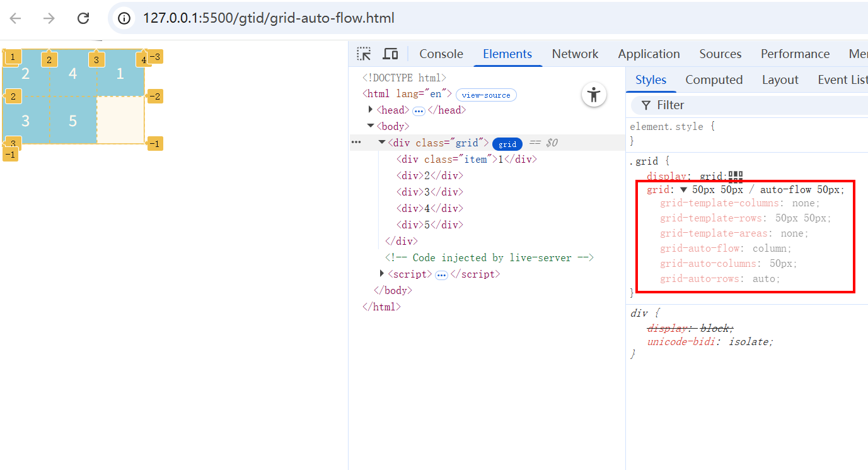
Task: Toggle the grid overlay badge on div.grid
Action: pyautogui.click(x=507, y=143)
